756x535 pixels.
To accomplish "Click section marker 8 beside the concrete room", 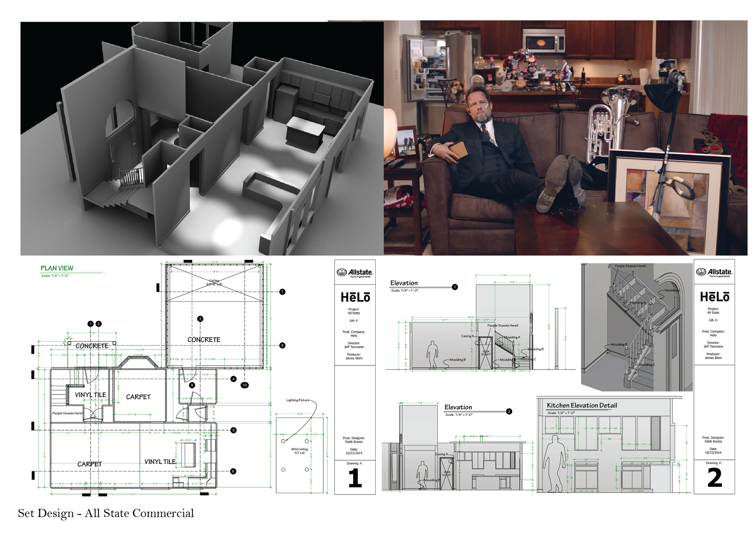I will pos(282,346).
